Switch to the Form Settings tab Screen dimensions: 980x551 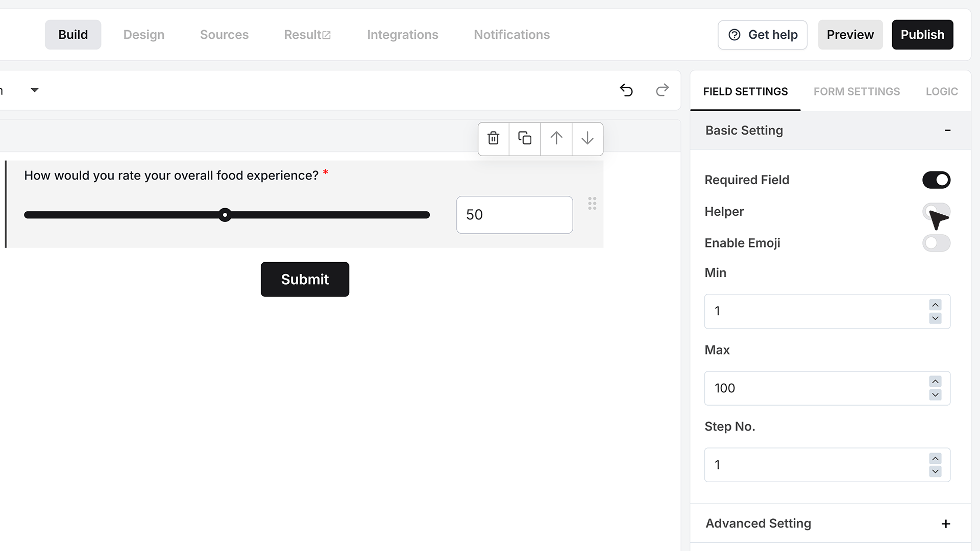(x=856, y=91)
